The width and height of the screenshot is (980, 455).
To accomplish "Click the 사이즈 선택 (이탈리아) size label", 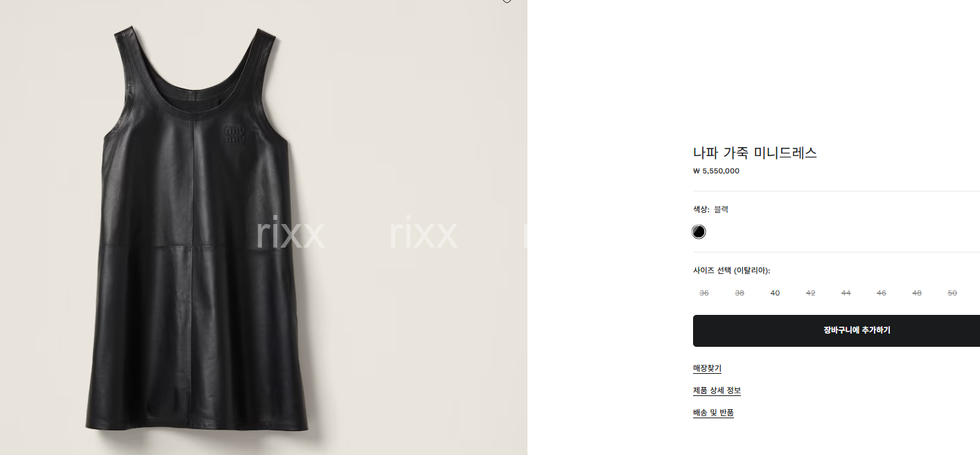I will coord(731,271).
